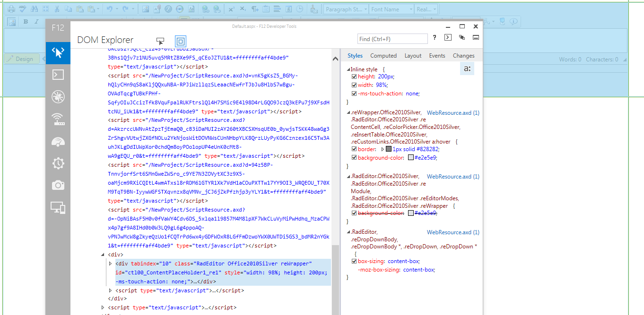
Task: Click the Insert hyperlink globe icon
Action: pos(205,9)
